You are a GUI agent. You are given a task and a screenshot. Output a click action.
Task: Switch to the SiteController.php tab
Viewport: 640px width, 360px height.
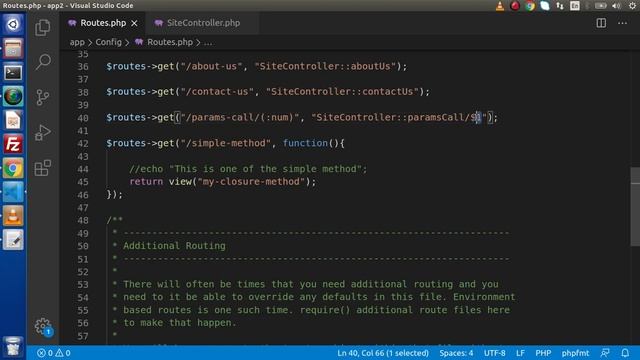tap(203, 23)
